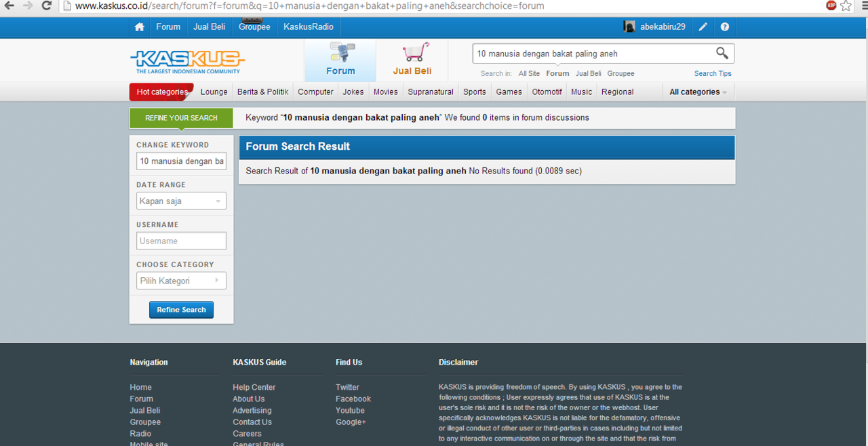This screenshot has height=446, width=868.
Task: Click the Adblock Plus extension icon
Action: pos(831,5)
